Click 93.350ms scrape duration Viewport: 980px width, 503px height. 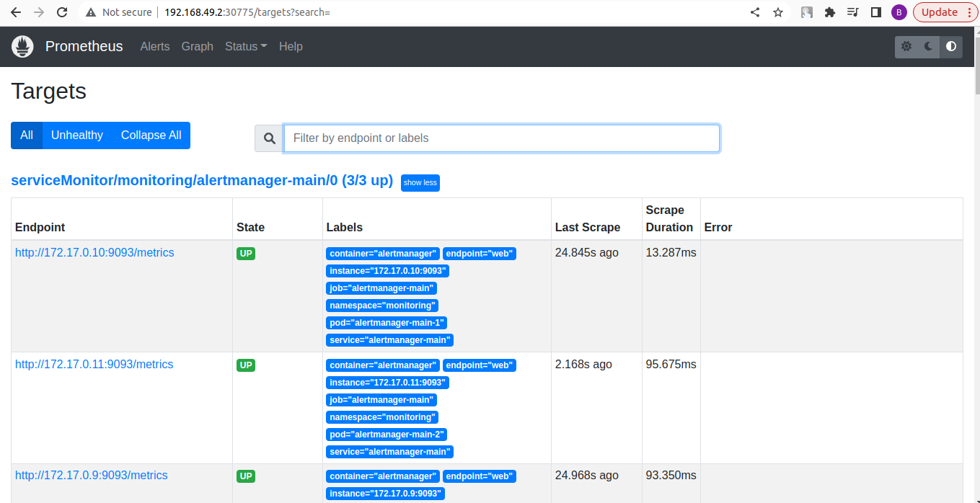[671, 476]
